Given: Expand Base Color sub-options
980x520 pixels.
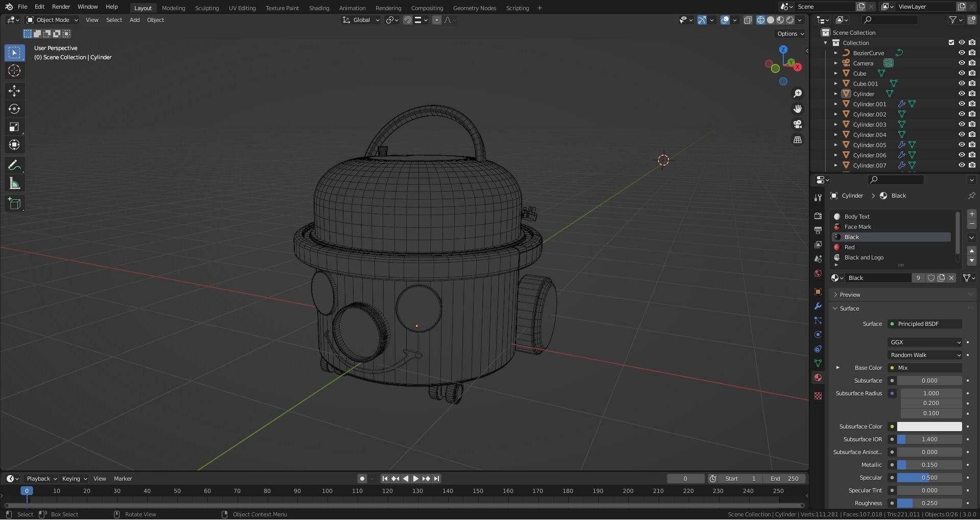Looking at the screenshot, I should point(837,368).
